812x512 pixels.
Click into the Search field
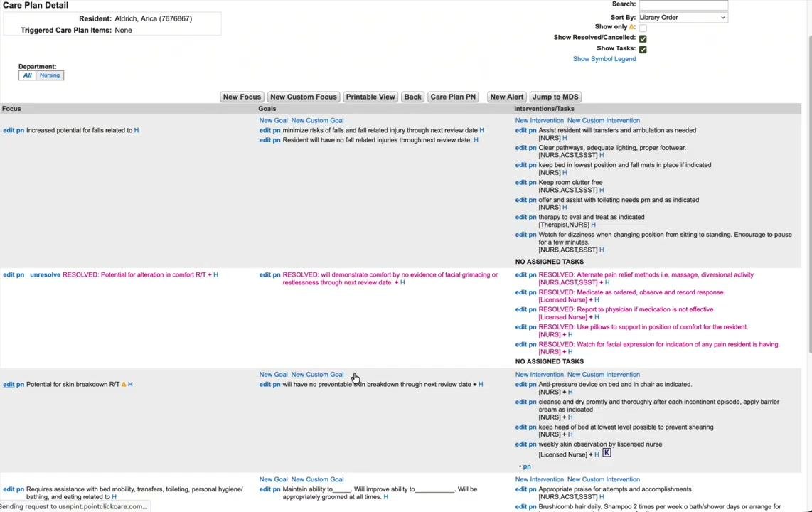[x=683, y=5]
